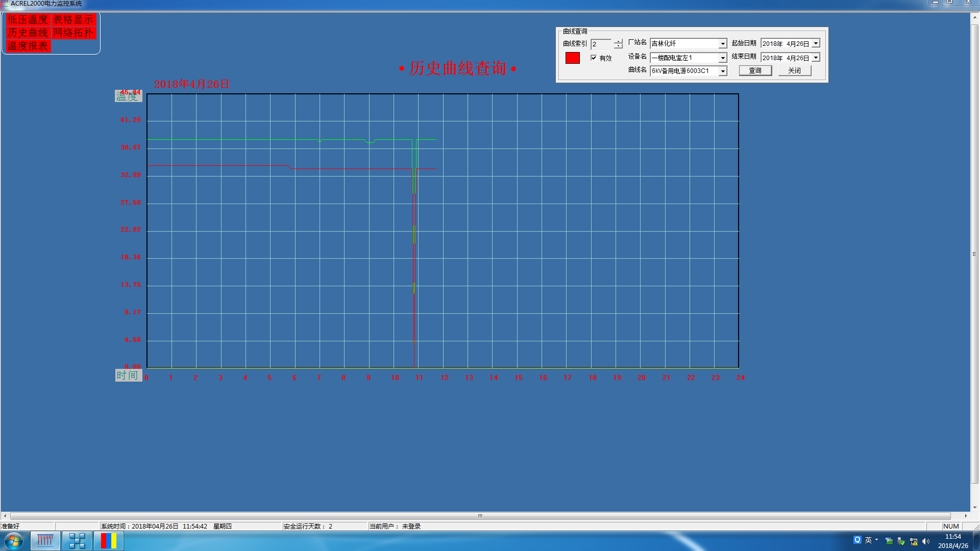Open the Windows Start menu
Image resolution: width=980 pixels, height=551 pixels.
14,541
